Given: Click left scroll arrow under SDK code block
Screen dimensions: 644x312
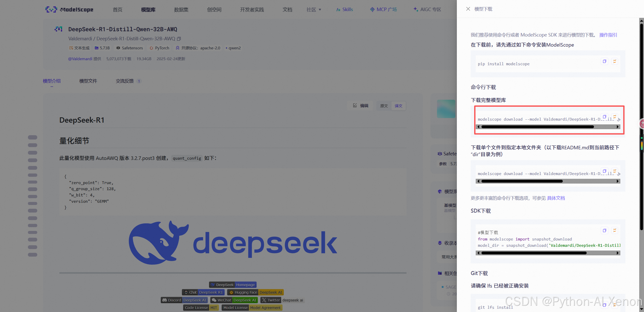Looking at the screenshot, I should (x=478, y=253).
